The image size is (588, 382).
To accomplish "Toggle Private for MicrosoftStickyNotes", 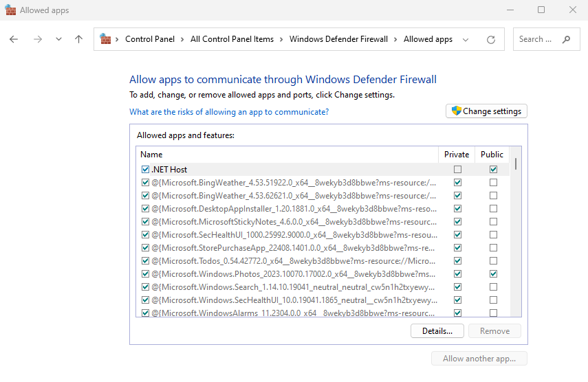I will coord(457,222).
